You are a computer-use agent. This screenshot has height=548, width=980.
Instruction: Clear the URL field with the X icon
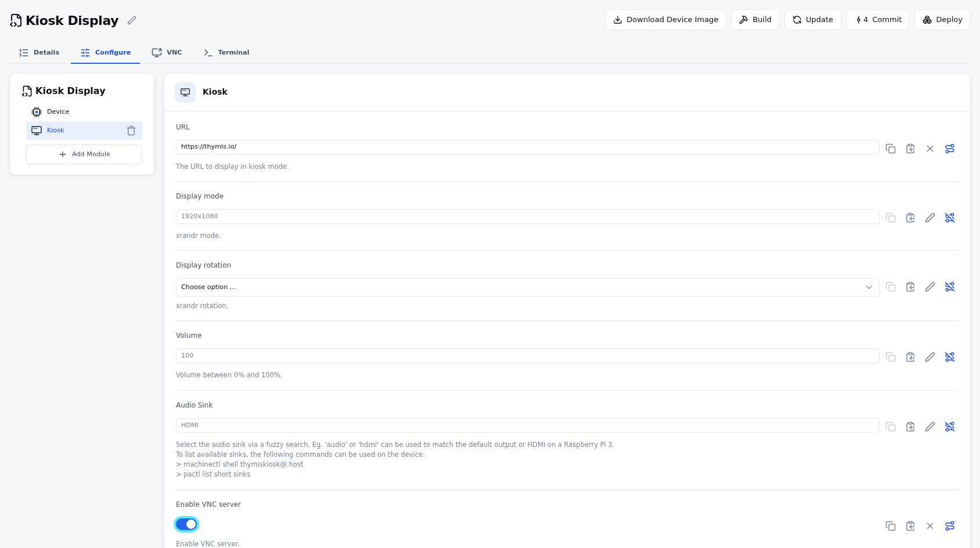pyautogui.click(x=930, y=149)
